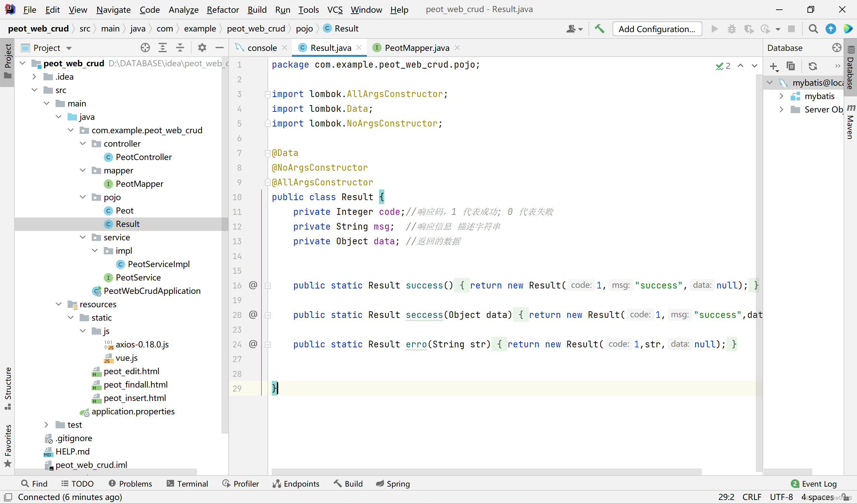This screenshot has height=504, width=857.
Task: Expand the test folder
Action: tap(47, 425)
